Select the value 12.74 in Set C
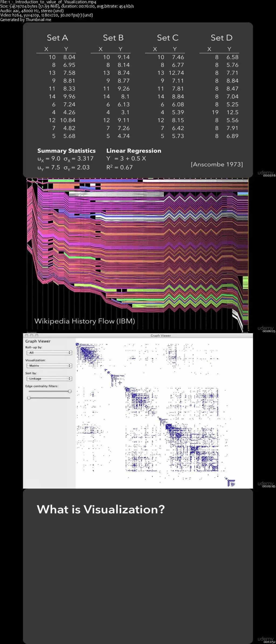The height and width of the screenshot is (644, 276). (x=176, y=73)
